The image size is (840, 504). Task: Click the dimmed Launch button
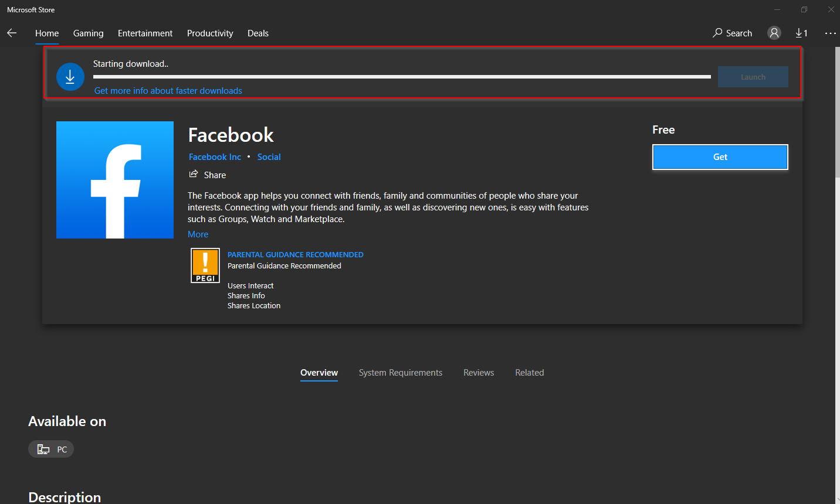point(753,77)
